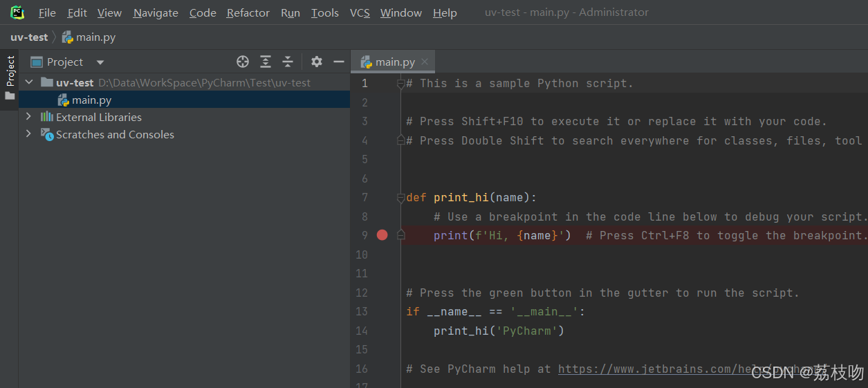Click uv-test in the breadcrumb bar
The height and width of the screenshot is (388, 868).
coord(29,37)
